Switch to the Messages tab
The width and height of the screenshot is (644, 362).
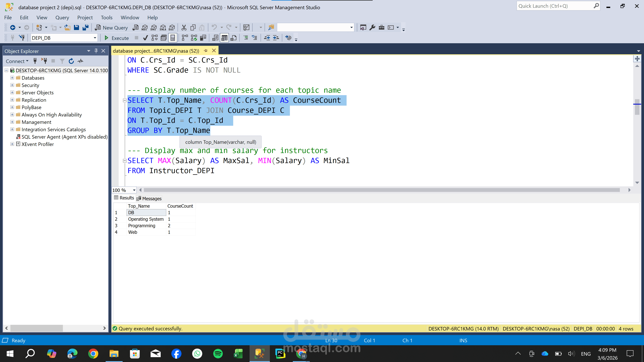pos(149,199)
